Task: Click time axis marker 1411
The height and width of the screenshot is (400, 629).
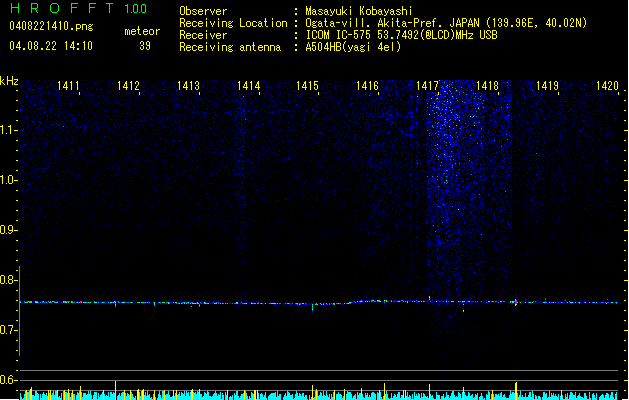Action: pyautogui.click(x=68, y=86)
